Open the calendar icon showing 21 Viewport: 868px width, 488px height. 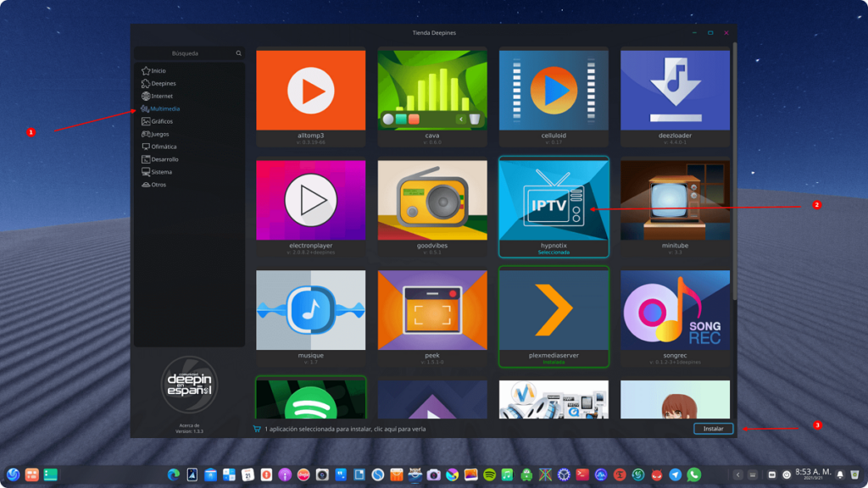point(248,474)
